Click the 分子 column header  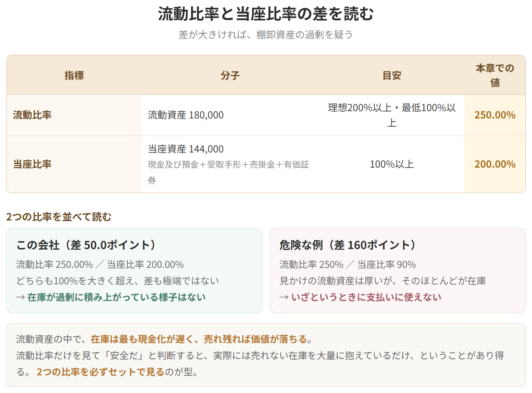[x=230, y=75]
